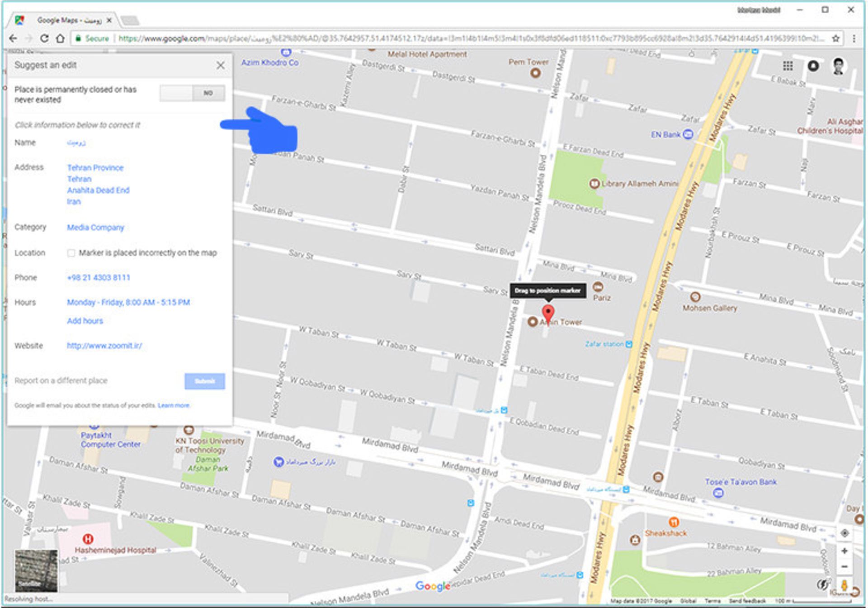Edit the Tehran Province address line
This screenshot has height=608, width=868.
(x=95, y=167)
